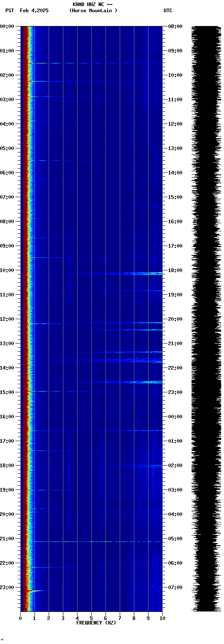
Task: Click the station title "KHMB HHZ NC --"
Action: (93, 4)
